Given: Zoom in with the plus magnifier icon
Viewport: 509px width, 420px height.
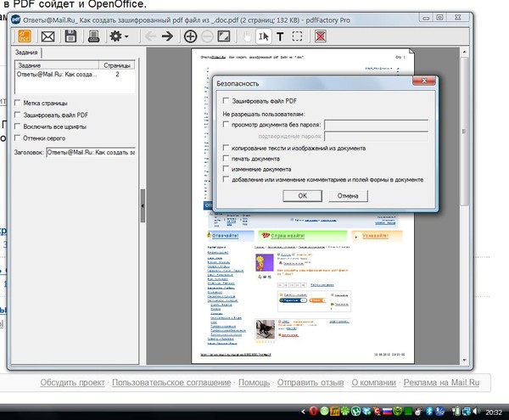Looking at the screenshot, I should 190,36.
